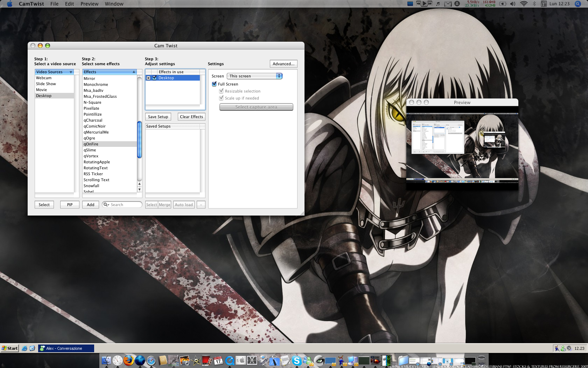Screen dimensions: 588x368
Task: Open the Advanced... settings button
Action: coord(283,64)
